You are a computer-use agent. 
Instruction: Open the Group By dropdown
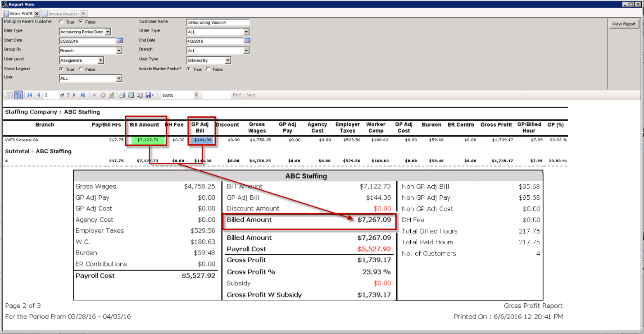tap(119, 51)
